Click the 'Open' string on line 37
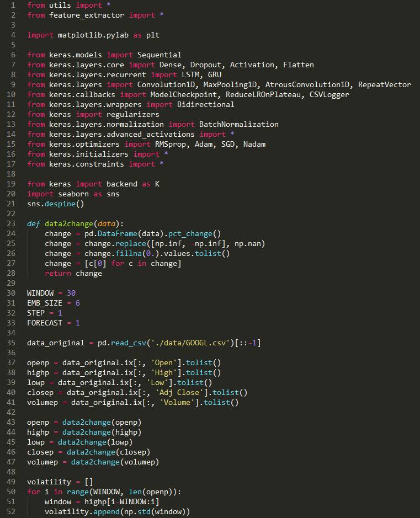The image size is (420, 518). 164,363
